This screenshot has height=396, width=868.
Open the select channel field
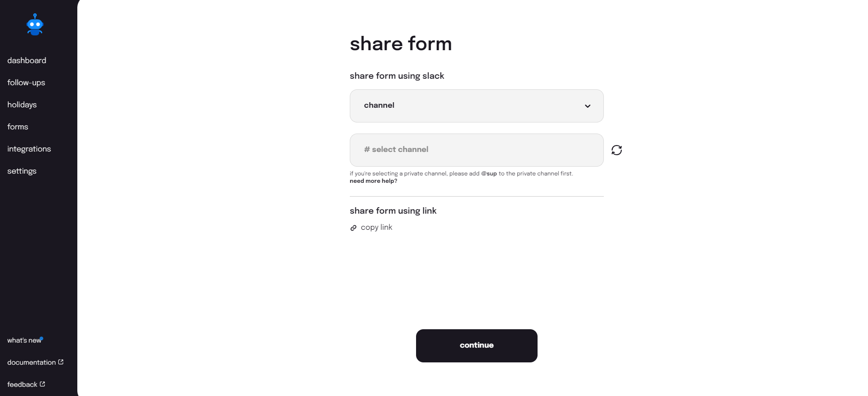[x=476, y=150]
